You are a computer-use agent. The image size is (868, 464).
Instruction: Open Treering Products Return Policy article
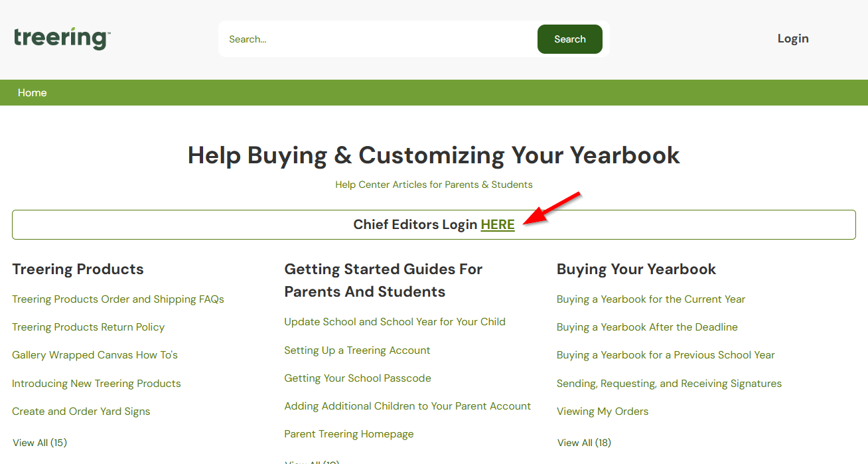pos(88,327)
